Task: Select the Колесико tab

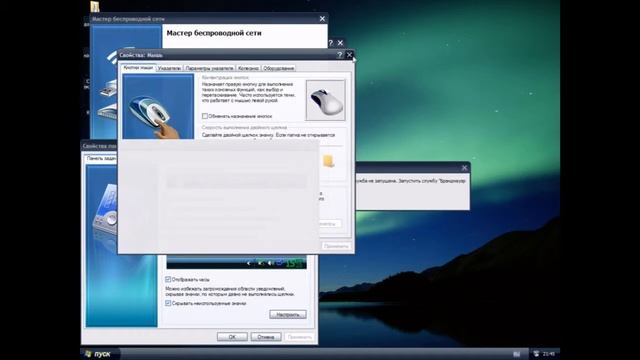Action: pos(248,68)
